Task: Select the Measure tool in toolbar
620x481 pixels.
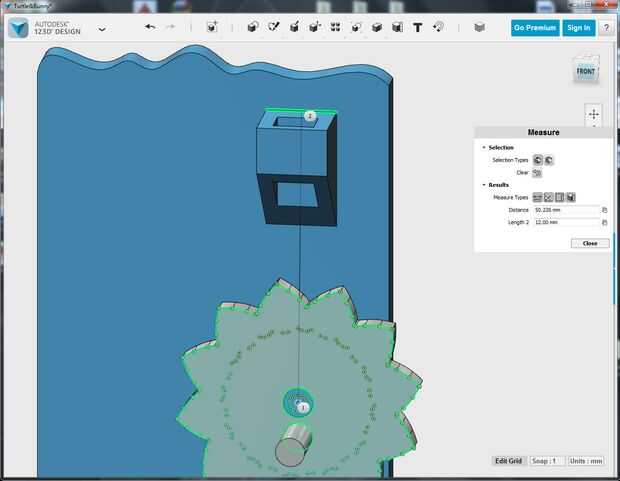Action: point(397,27)
